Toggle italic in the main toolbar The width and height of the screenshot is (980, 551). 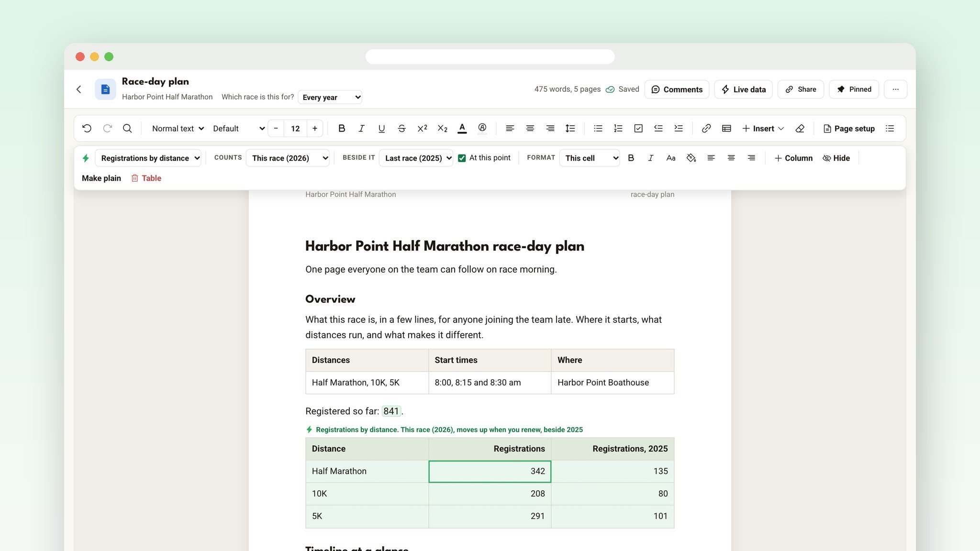point(361,128)
